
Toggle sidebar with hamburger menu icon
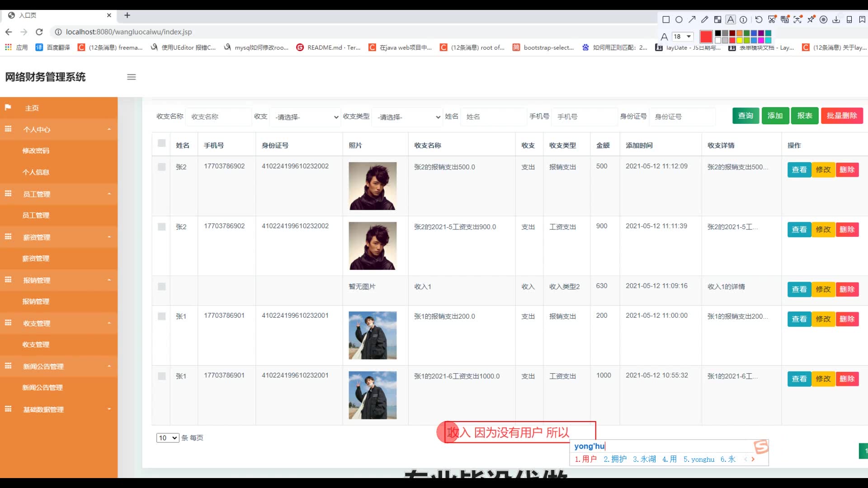131,77
